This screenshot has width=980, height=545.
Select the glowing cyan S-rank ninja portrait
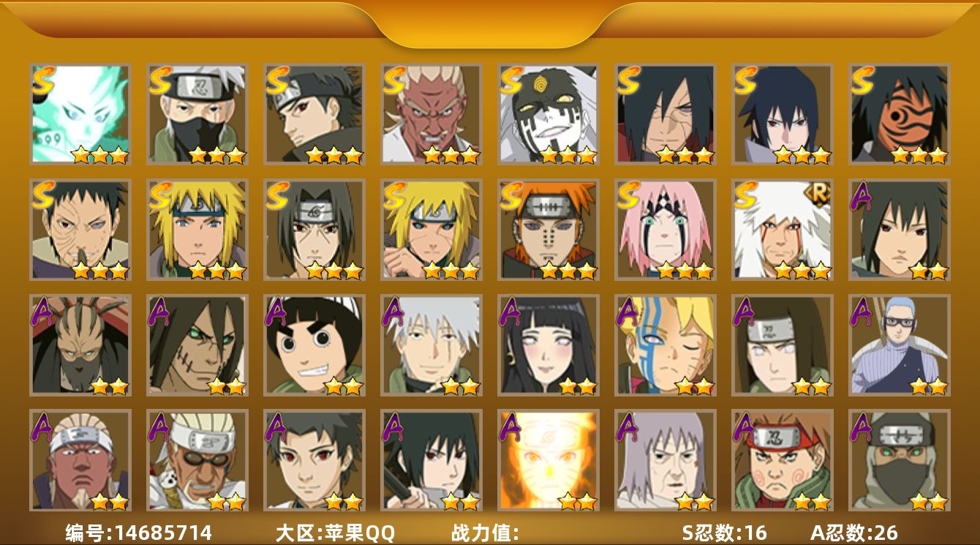pyautogui.click(x=80, y=114)
